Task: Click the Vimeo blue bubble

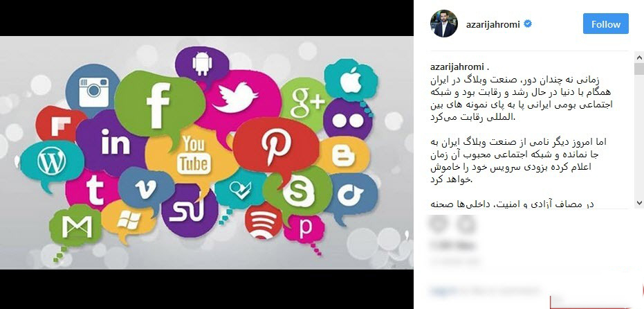Action: pos(146,189)
